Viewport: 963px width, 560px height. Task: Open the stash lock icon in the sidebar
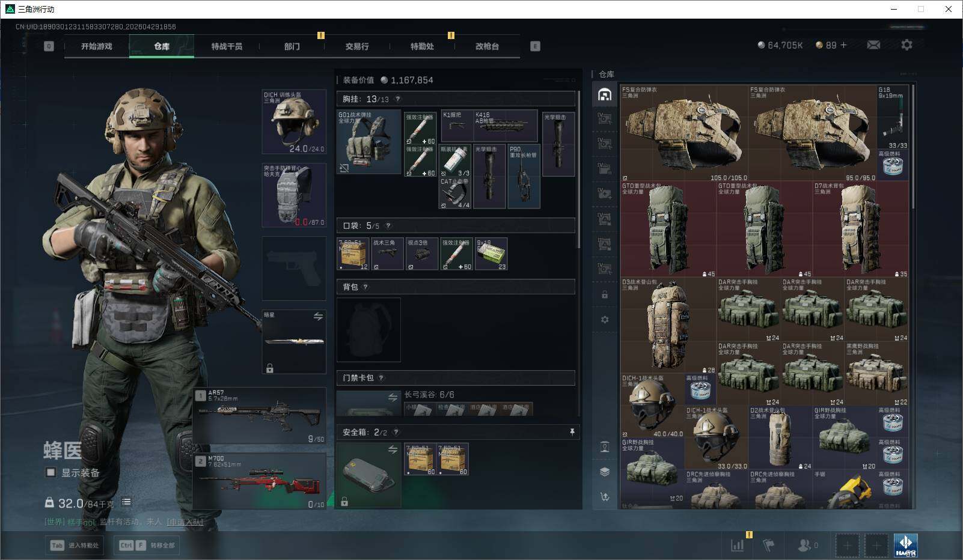coord(605,295)
